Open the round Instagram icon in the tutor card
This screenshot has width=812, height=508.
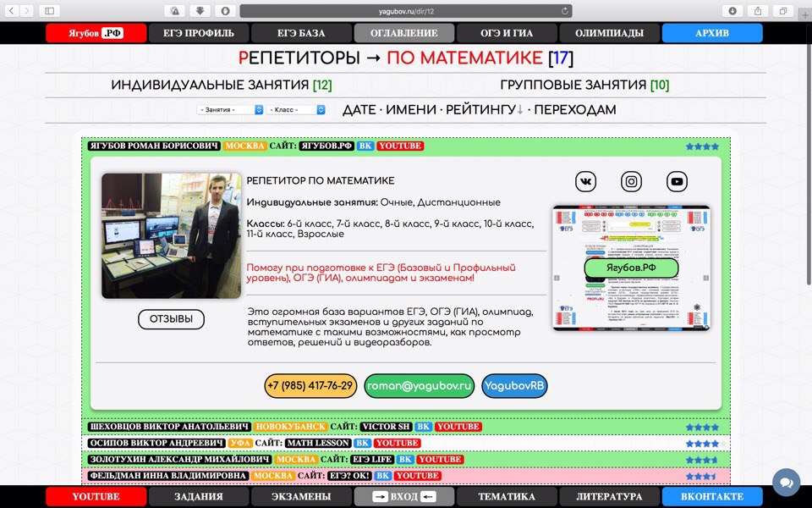tap(631, 181)
